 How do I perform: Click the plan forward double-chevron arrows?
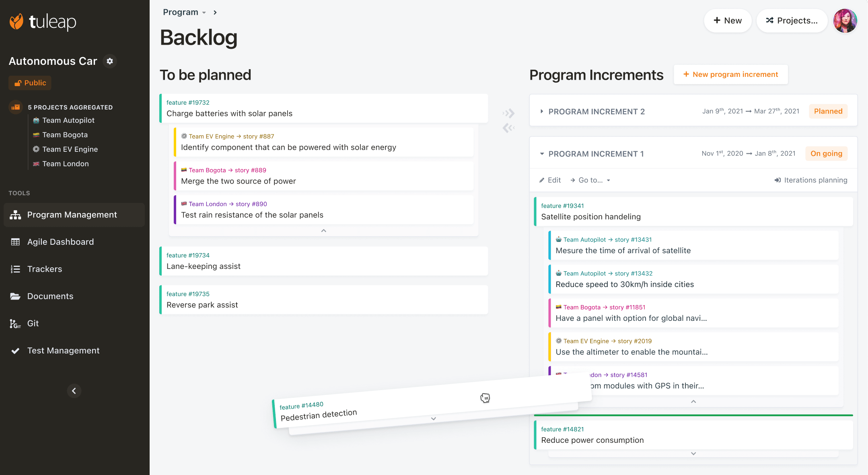tap(509, 113)
